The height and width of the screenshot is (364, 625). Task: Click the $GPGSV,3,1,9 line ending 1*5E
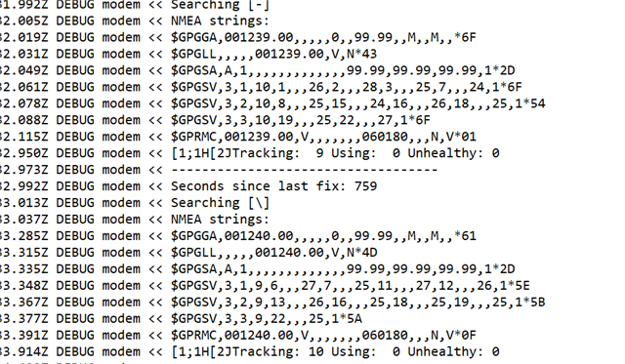point(265,285)
